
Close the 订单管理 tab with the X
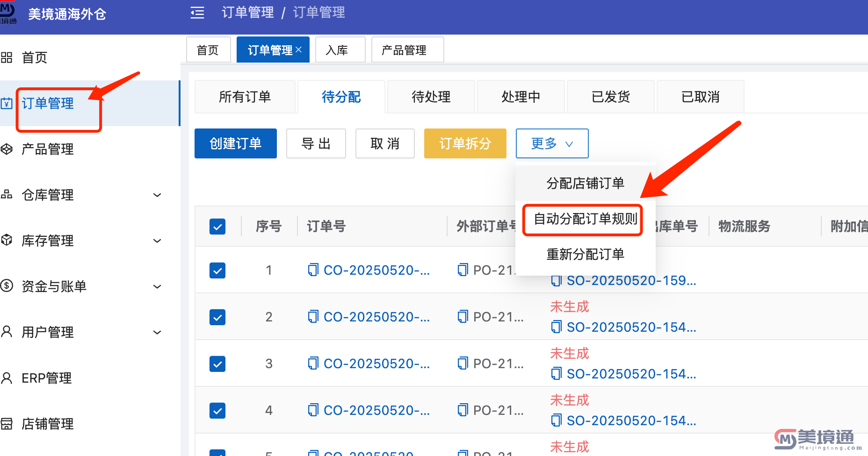[298, 50]
